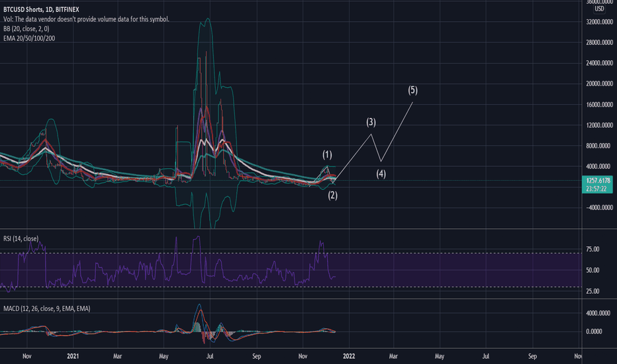Click the 16000.0000 price axis label
This screenshot has width=617, height=364.
coord(599,105)
